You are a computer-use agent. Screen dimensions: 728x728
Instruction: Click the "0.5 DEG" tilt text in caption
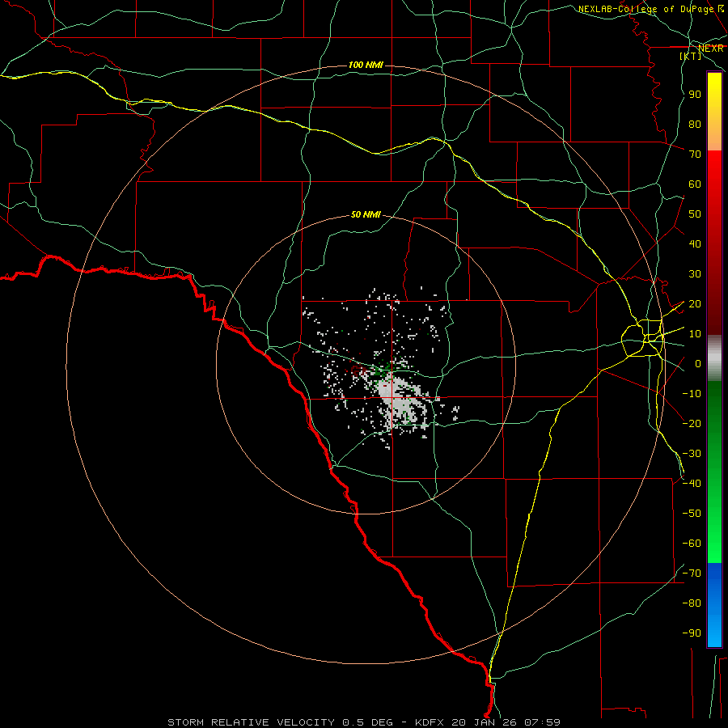pos(368,722)
